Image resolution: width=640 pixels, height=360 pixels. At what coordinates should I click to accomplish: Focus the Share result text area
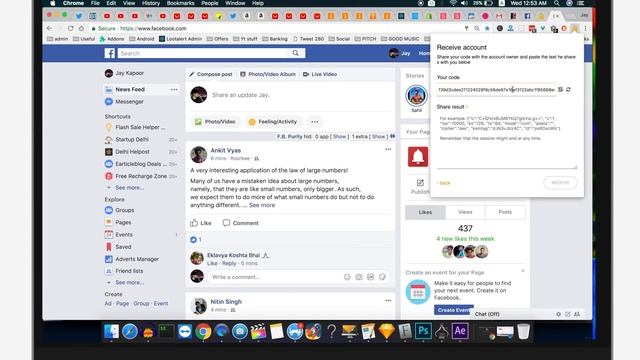[x=507, y=140]
